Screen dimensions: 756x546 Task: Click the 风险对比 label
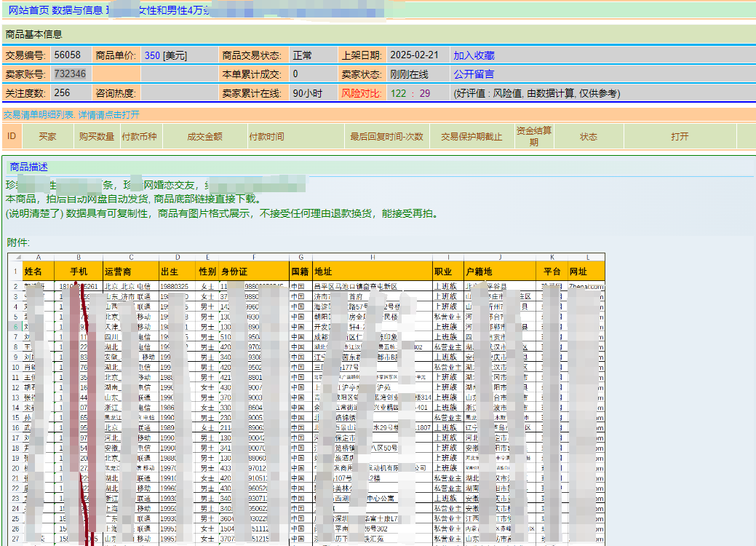pos(362,93)
